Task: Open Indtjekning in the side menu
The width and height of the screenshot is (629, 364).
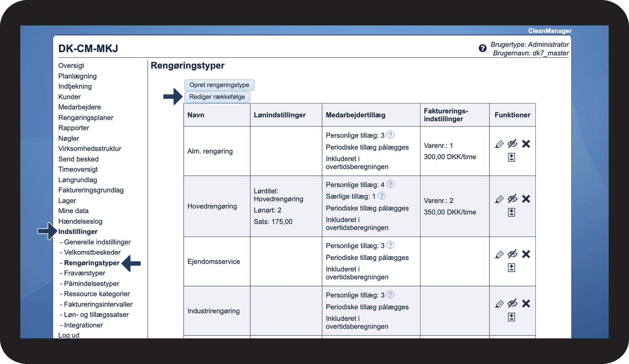Action: 75,86
